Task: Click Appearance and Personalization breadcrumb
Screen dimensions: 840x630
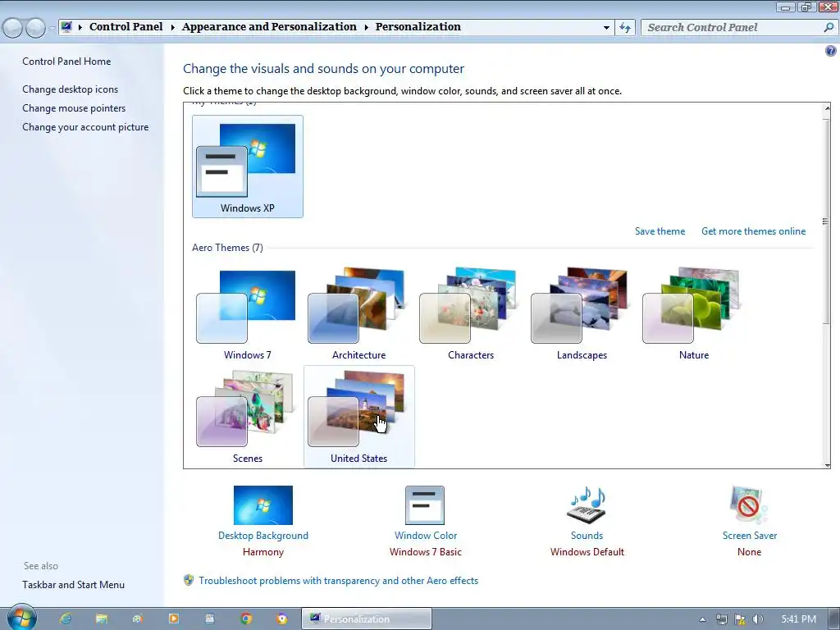Action: click(x=269, y=27)
